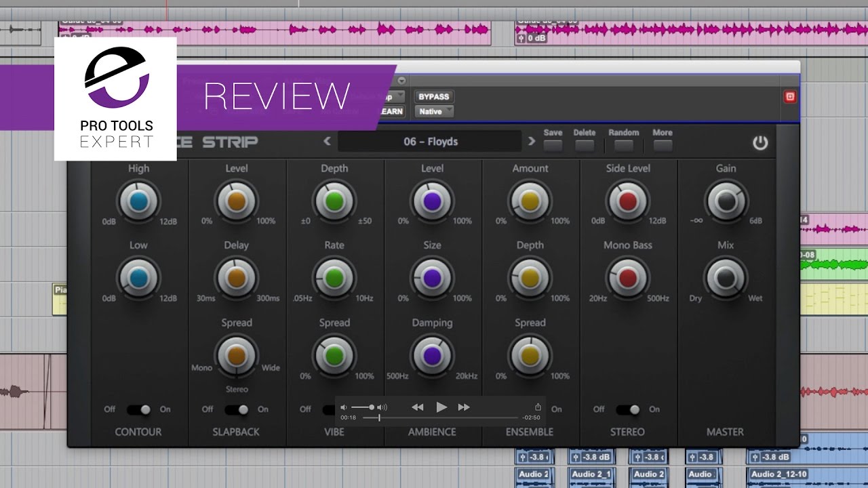Toggle the Stereo section switch
868x488 pixels.
[628, 409]
